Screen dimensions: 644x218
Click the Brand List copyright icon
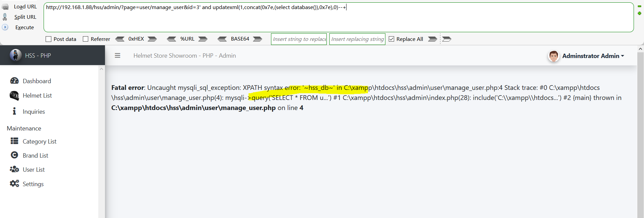pos(14,155)
